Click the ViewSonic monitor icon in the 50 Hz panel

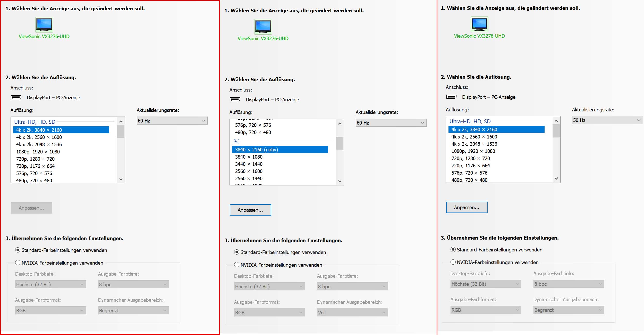tap(479, 24)
